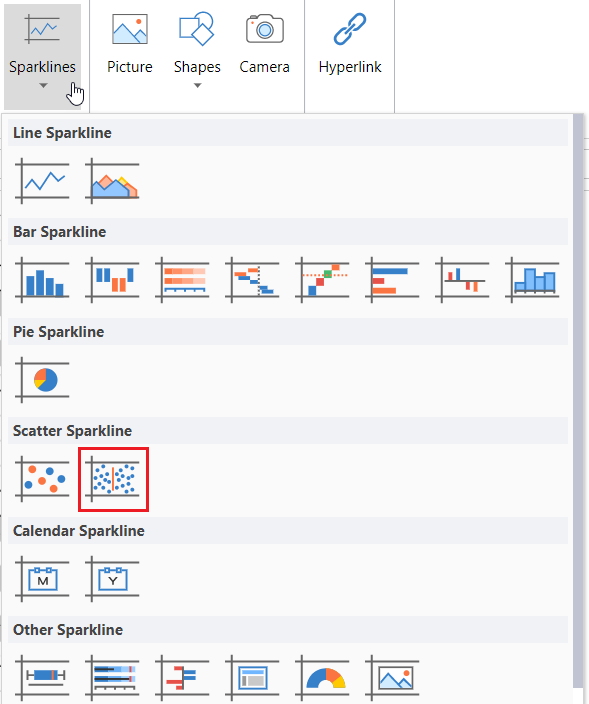Select the win-loss sparkline icon

[112, 280]
